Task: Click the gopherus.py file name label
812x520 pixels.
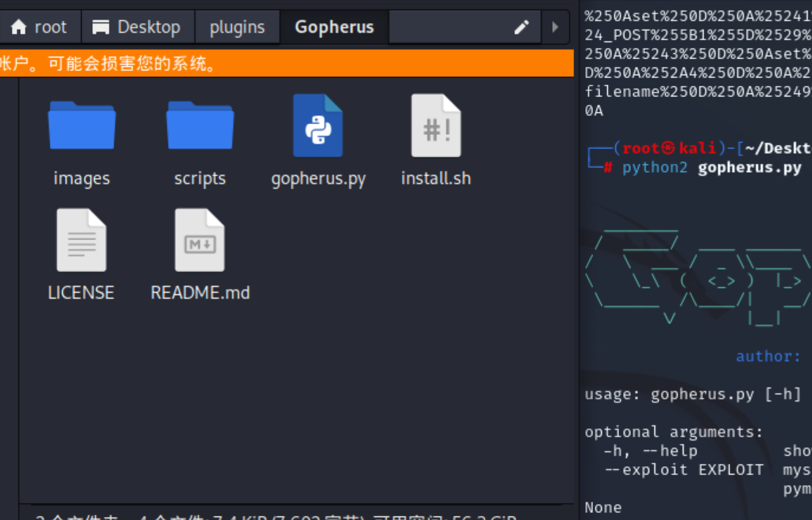Action: coord(318,179)
